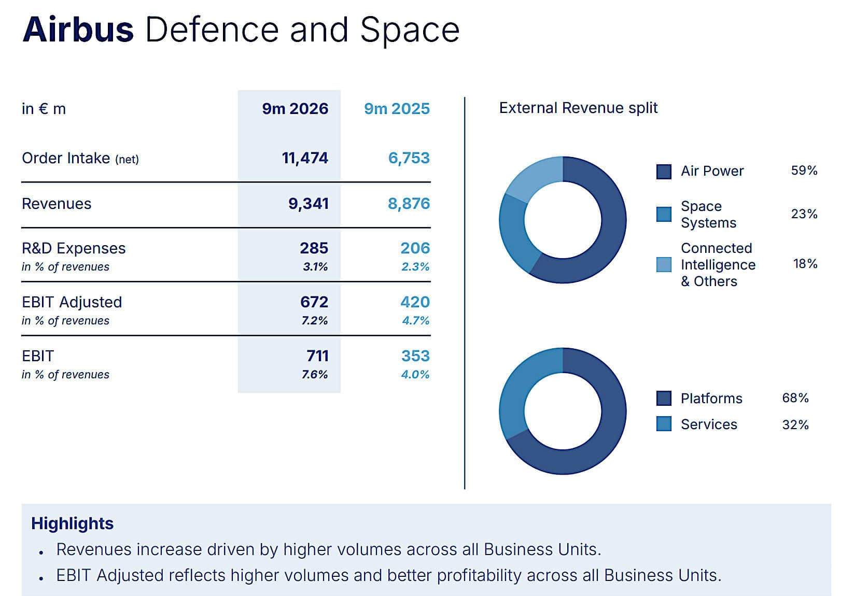Click the 4.0% EBIT margin
The width and height of the screenshot is (868, 596).
click(415, 374)
